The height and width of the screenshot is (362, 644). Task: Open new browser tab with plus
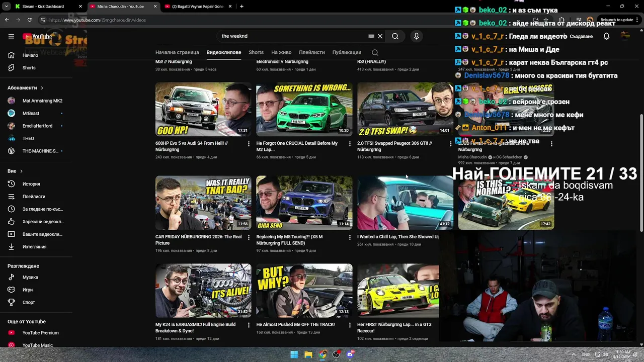(x=242, y=7)
